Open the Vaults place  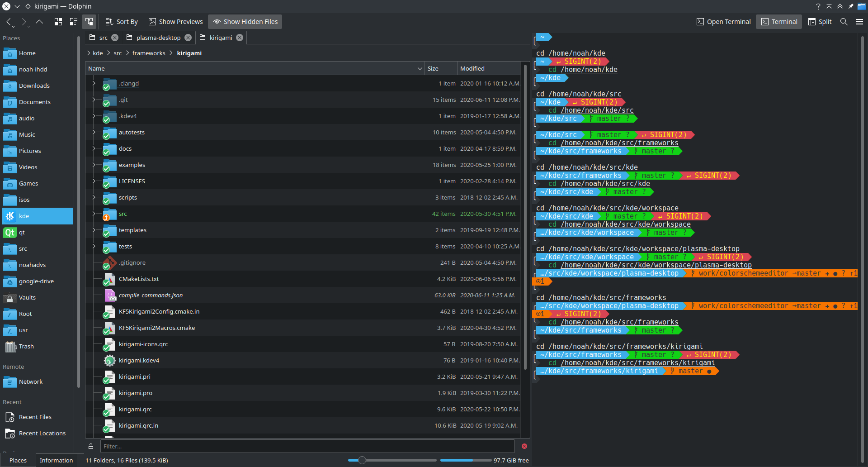point(37,297)
